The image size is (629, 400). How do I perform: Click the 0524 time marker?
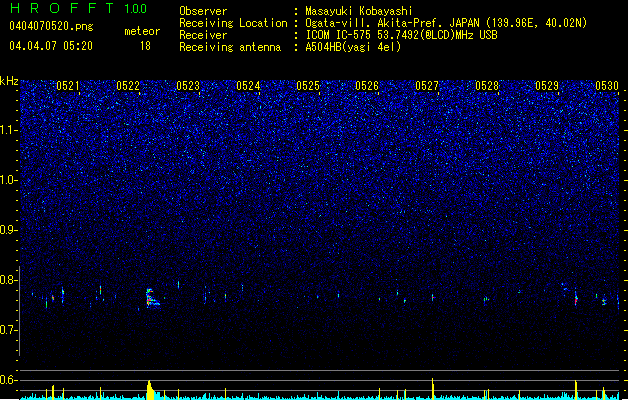tap(248, 86)
